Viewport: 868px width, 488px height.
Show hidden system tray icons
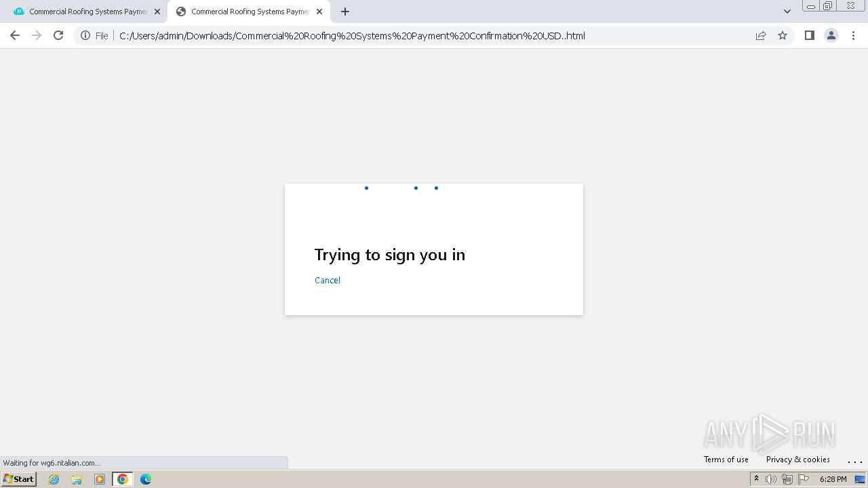756,479
